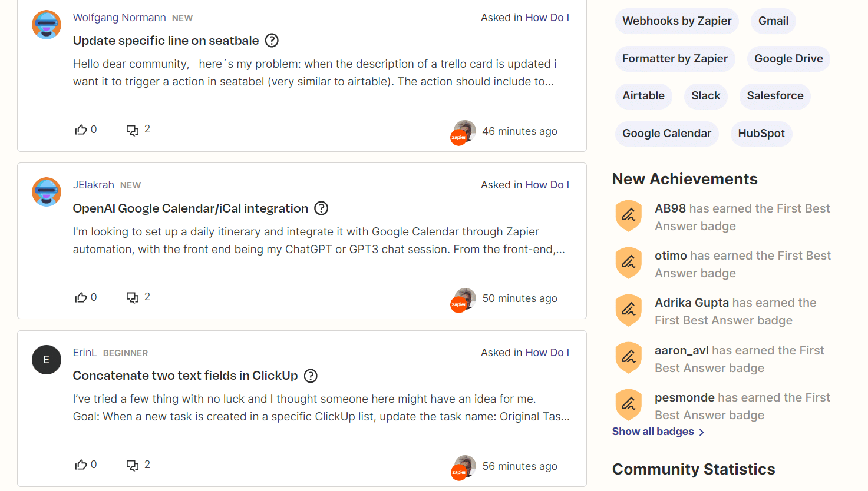This screenshot has width=868, height=491.
Task: Like ErinL's ClickUp post with the thumbs-up icon
Action: [x=82, y=464]
